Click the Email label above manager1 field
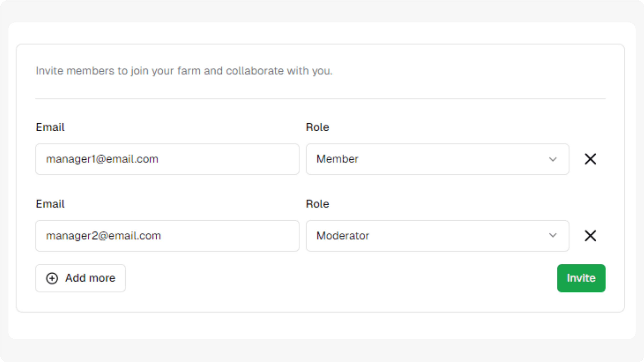Image resolution: width=644 pixels, height=362 pixels. click(x=50, y=127)
